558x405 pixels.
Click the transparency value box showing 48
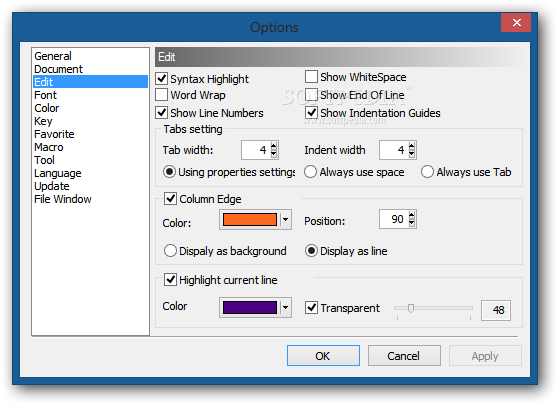pyautogui.click(x=496, y=310)
